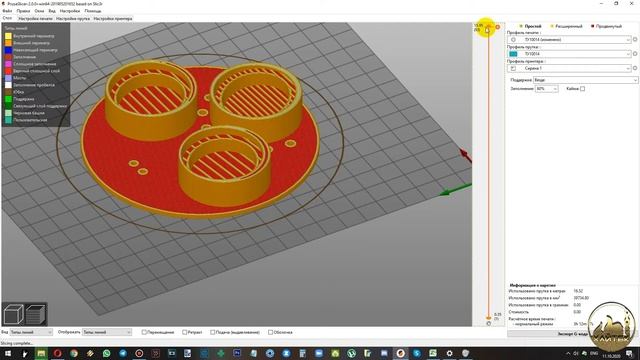640x360 pixels.
Task: Open Google Chrome from the taskbar
Action: click(x=74, y=353)
